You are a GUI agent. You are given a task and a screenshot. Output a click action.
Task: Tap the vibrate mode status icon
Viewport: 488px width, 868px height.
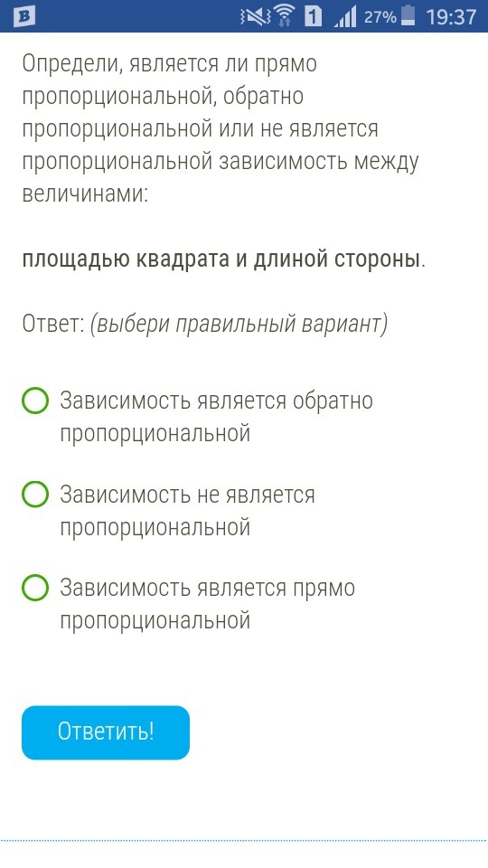255,17
